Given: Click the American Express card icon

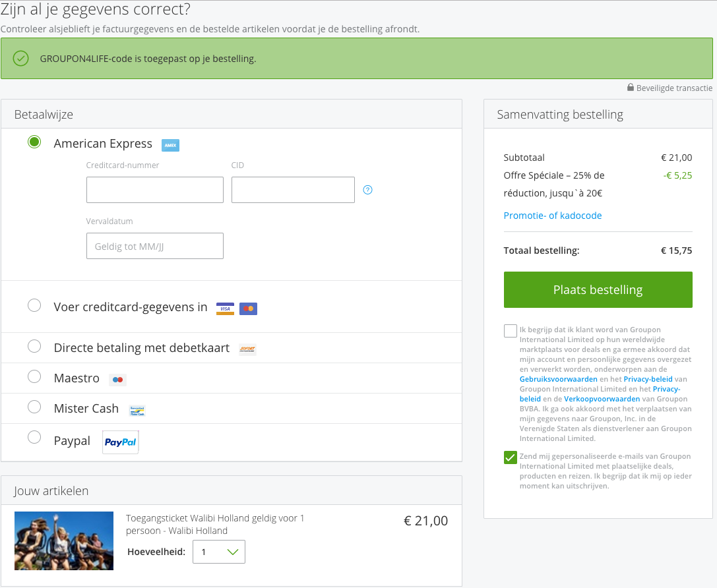Looking at the screenshot, I should [170, 145].
